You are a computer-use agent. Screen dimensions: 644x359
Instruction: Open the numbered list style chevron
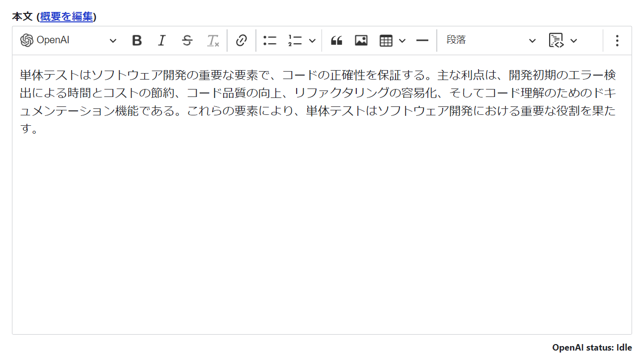(x=312, y=40)
